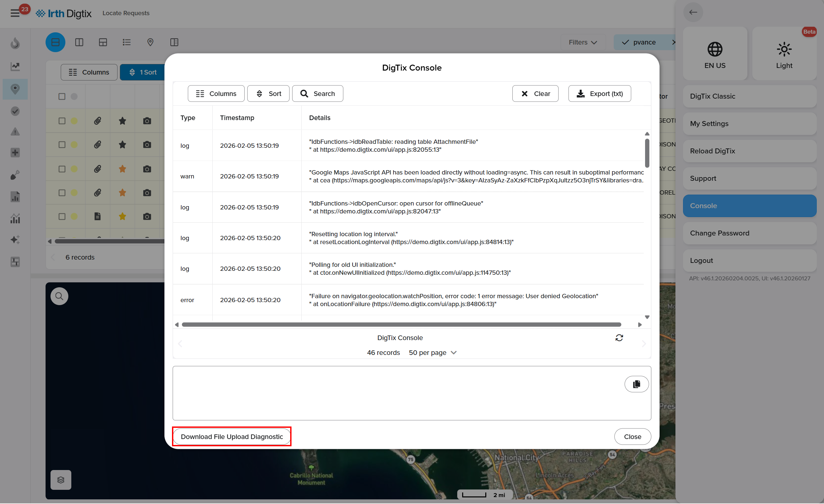Select Change Password in the side menu
This screenshot has height=504, width=824.
pyautogui.click(x=749, y=233)
